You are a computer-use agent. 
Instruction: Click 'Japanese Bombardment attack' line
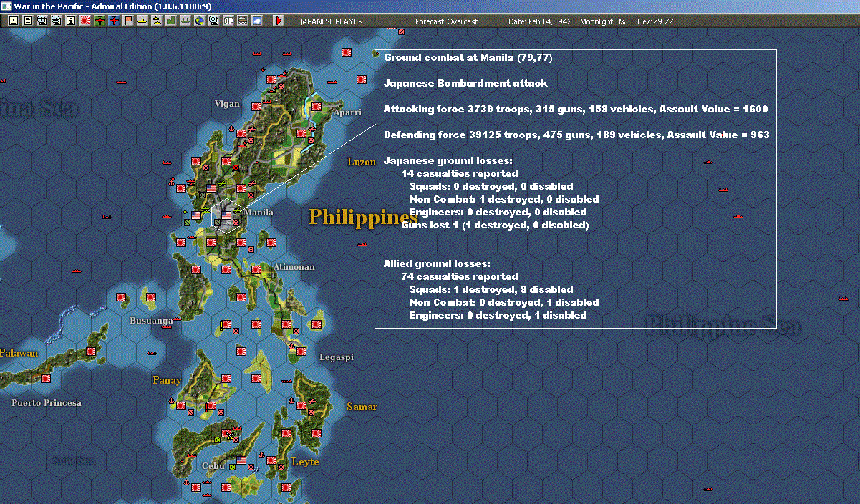coord(465,83)
